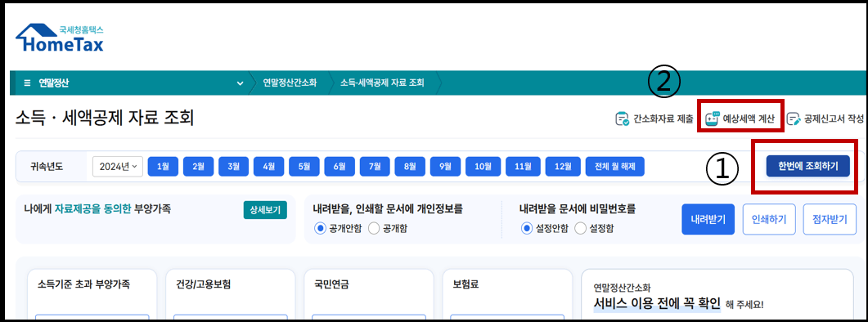The height and width of the screenshot is (322, 868).
Task: Click the 서비스 이용 전에 꼭 확인 notice
Action: [x=657, y=303]
